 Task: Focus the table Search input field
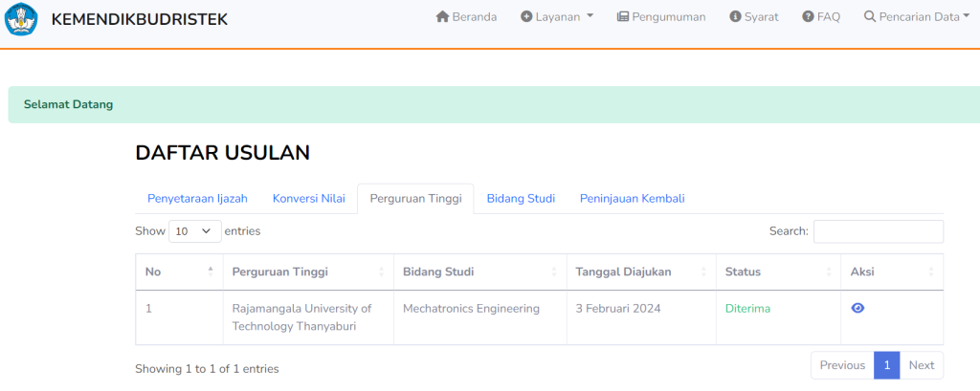coord(879,231)
